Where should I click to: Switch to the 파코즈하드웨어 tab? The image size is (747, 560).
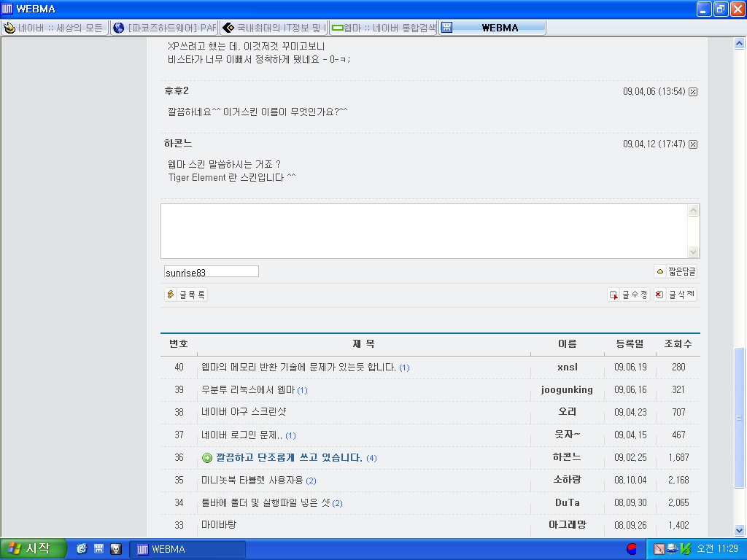tap(164, 28)
